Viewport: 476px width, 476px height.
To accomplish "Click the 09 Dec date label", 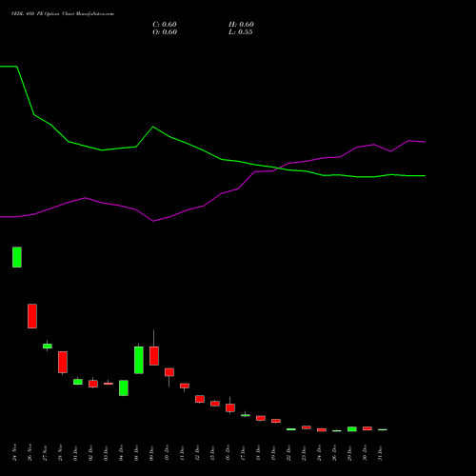I will coord(151,453).
